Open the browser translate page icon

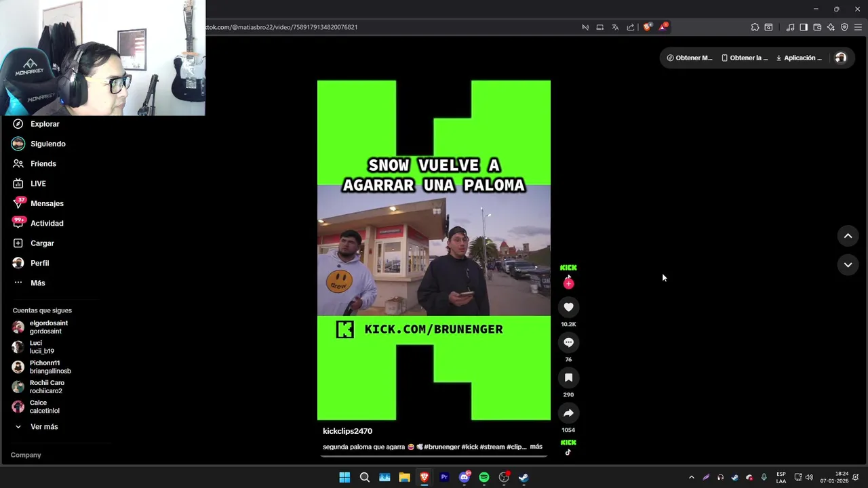point(615,27)
